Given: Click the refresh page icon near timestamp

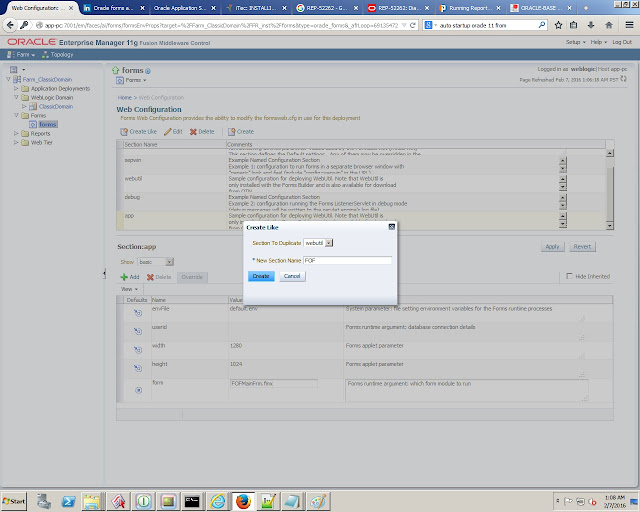Looking at the screenshot, I should pyautogui.click(x=623, y=79).
